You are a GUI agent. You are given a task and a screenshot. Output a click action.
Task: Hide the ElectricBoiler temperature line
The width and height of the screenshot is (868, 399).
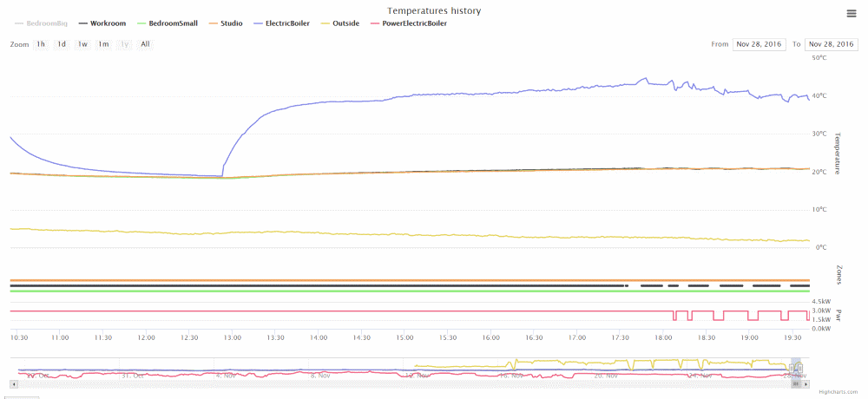(x=287, y=23)
